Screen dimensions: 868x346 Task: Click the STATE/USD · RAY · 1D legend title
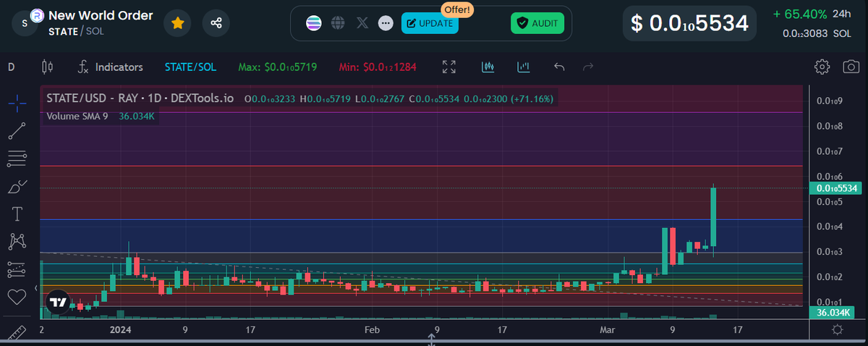click(x=140, y=98)
